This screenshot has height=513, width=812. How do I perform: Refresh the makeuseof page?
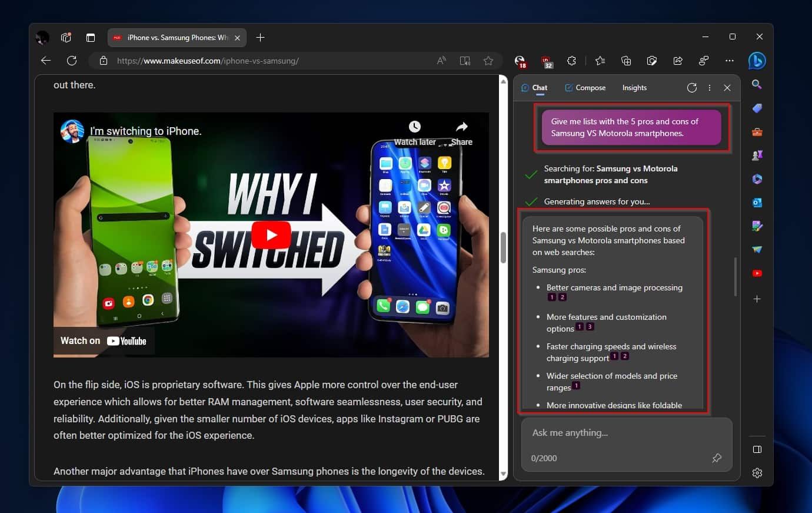(72, 61)
